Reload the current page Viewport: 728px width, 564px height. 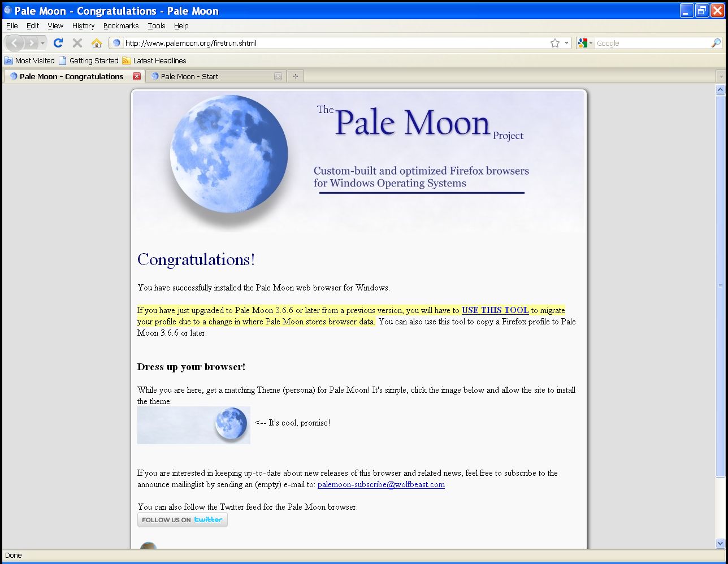tap(58, 43)
